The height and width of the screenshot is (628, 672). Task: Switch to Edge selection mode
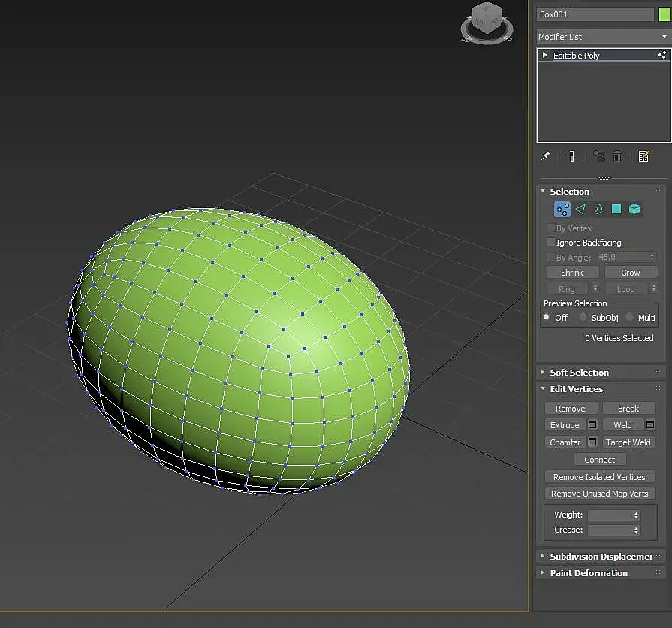pos(580,210)
